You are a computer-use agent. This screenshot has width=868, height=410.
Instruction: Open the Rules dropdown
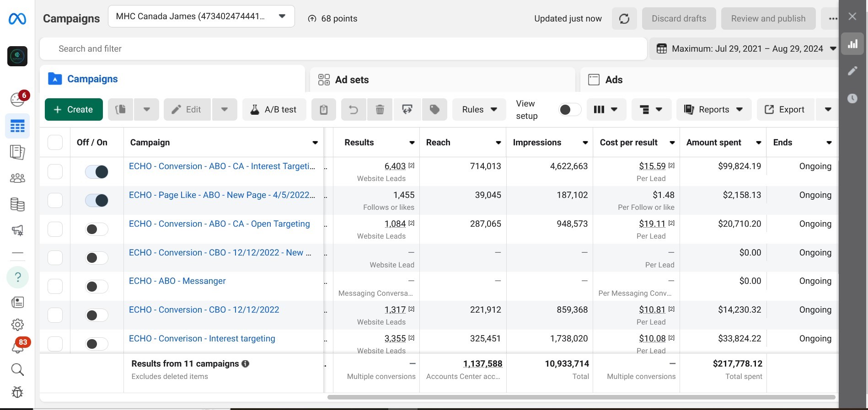[x=479, y=110]
